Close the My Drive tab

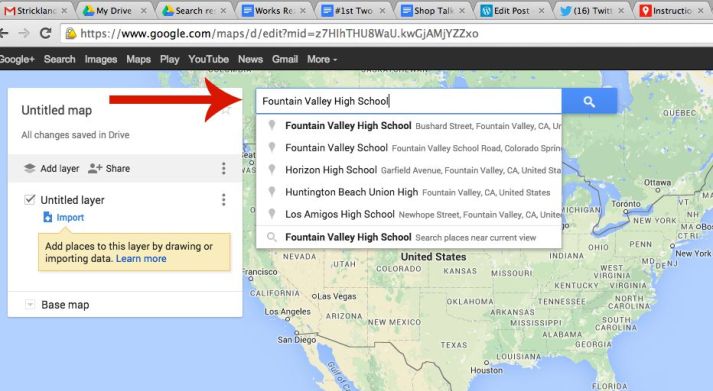(143, 10)
